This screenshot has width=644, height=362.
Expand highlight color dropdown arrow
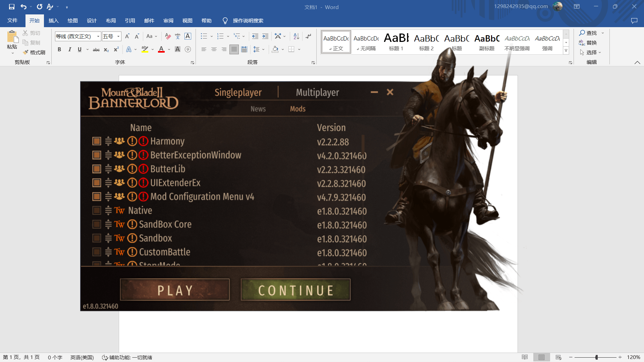(153, 50)
